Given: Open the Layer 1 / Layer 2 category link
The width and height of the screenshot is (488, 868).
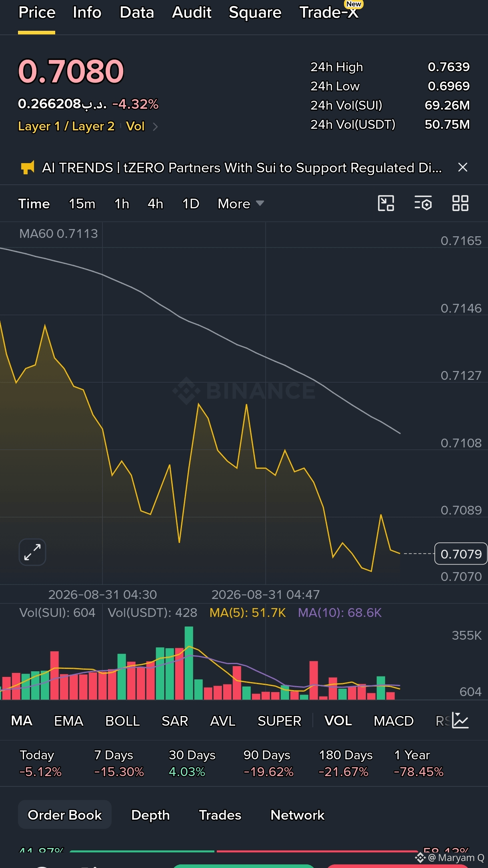Looking at the screenshot, I should 66,126.
